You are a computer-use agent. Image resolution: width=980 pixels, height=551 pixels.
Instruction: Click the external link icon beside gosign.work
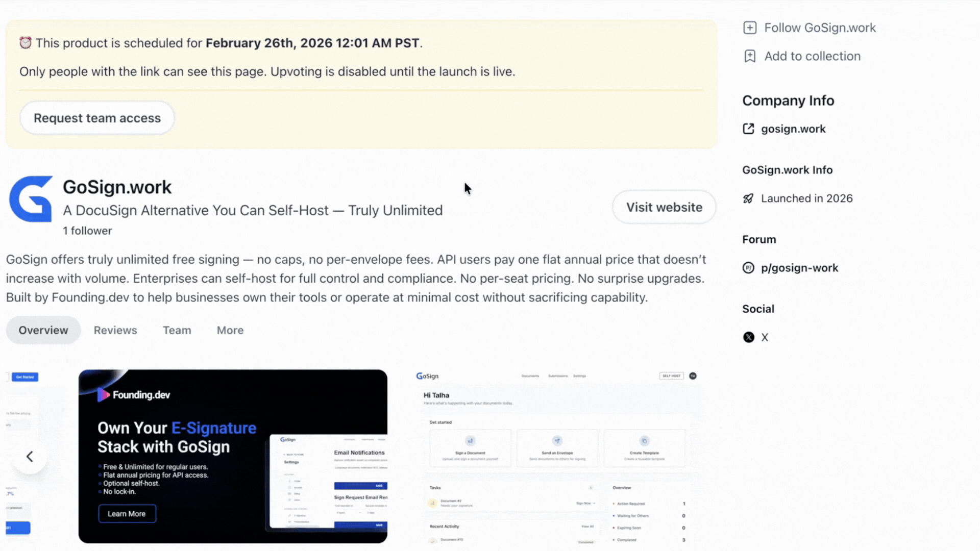(748, 129)
